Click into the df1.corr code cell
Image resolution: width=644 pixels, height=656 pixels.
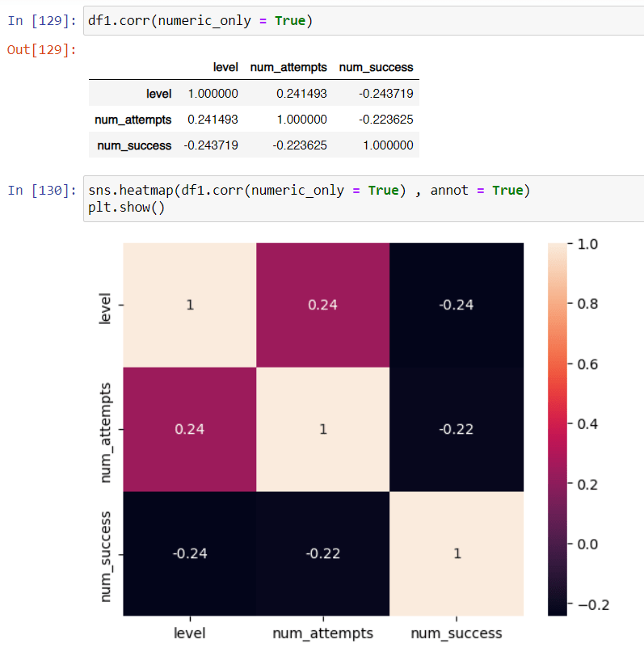(x=364, y=21)
